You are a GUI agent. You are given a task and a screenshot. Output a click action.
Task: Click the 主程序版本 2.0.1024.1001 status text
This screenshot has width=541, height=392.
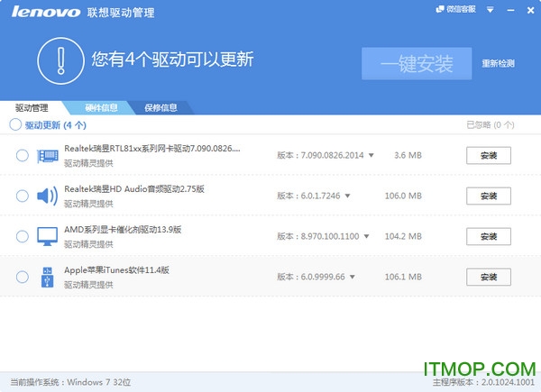coord(483,382)
